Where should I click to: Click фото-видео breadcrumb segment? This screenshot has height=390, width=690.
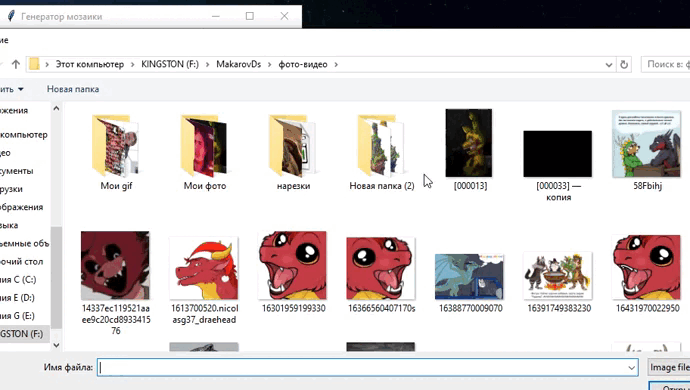click(303, 64)
